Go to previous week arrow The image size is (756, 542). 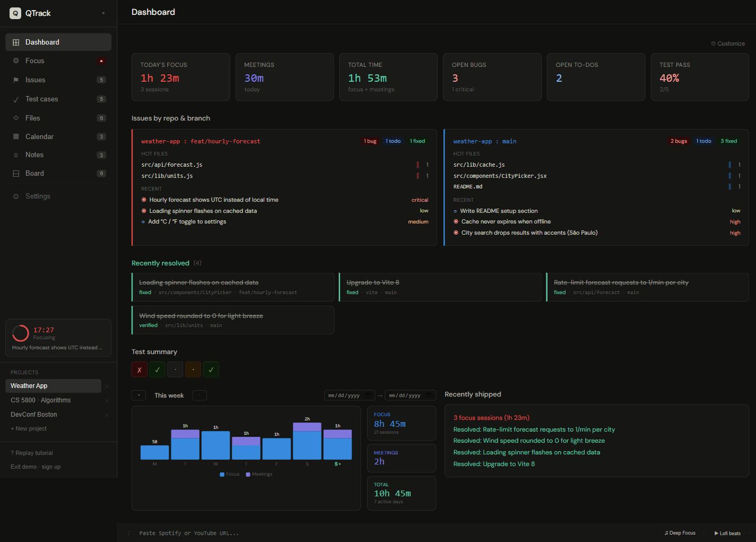pyautogui.click(x=138, y=395)
